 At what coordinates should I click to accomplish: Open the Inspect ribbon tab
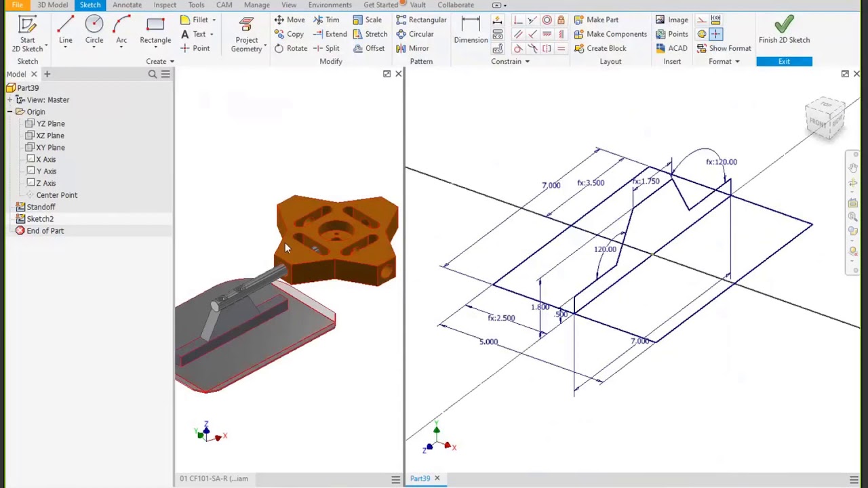pos(165,5)
